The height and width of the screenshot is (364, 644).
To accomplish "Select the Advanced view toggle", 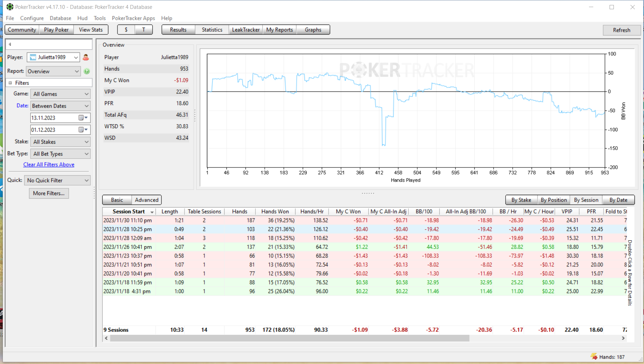I will 147,200.
